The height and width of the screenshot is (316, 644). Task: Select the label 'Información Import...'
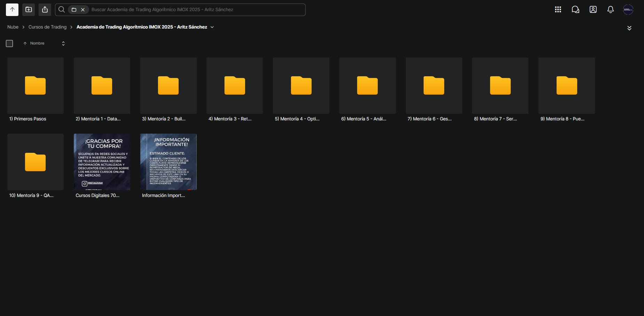coord(164,196)
